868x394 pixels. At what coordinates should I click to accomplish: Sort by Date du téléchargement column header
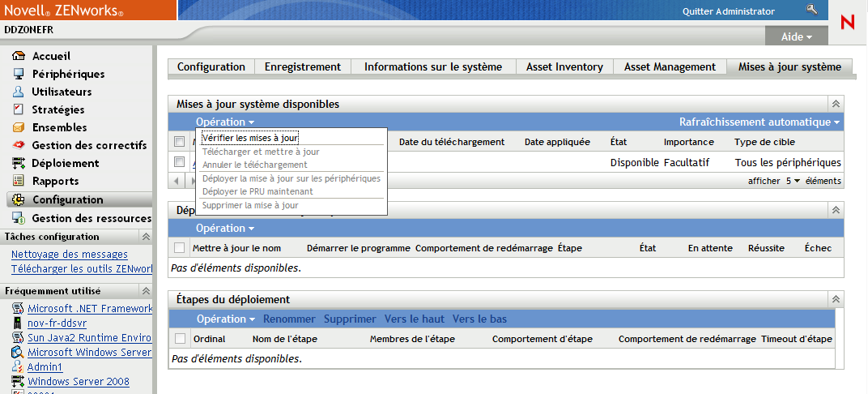(x=452, y=142)
